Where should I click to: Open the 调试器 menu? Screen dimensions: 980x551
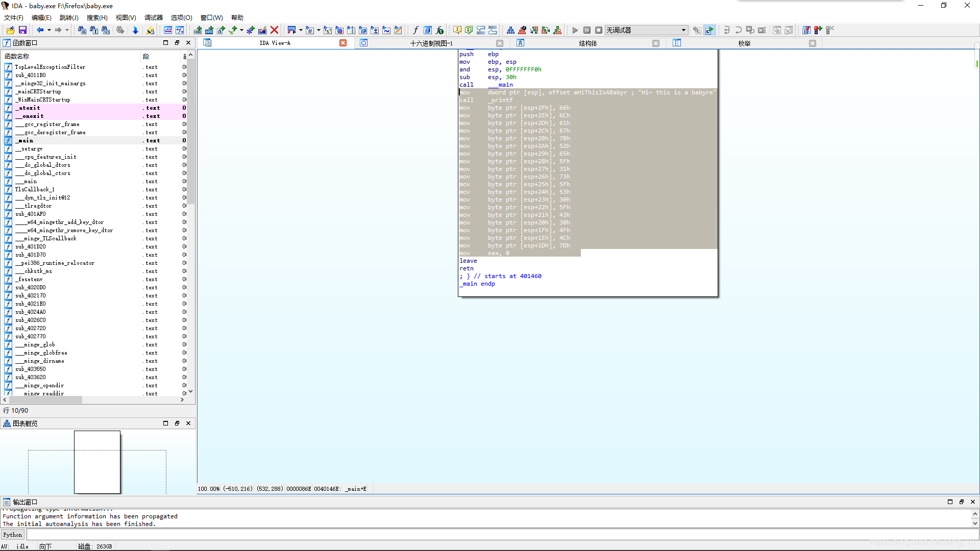(153, 18)
